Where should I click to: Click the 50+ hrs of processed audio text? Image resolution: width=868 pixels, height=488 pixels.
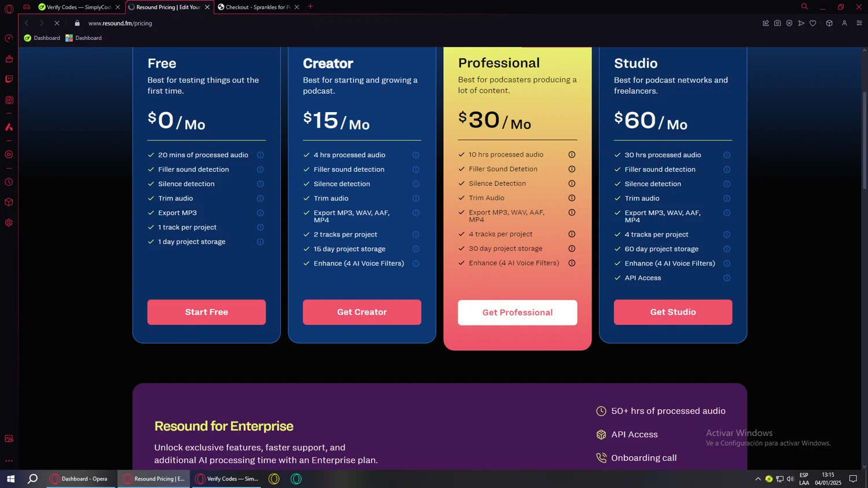point(668,411)
